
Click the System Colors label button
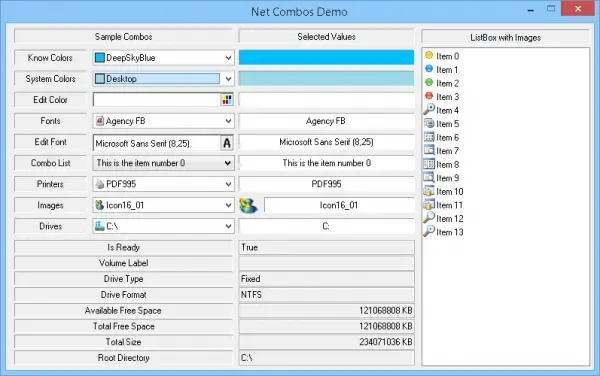pos(50,79)
